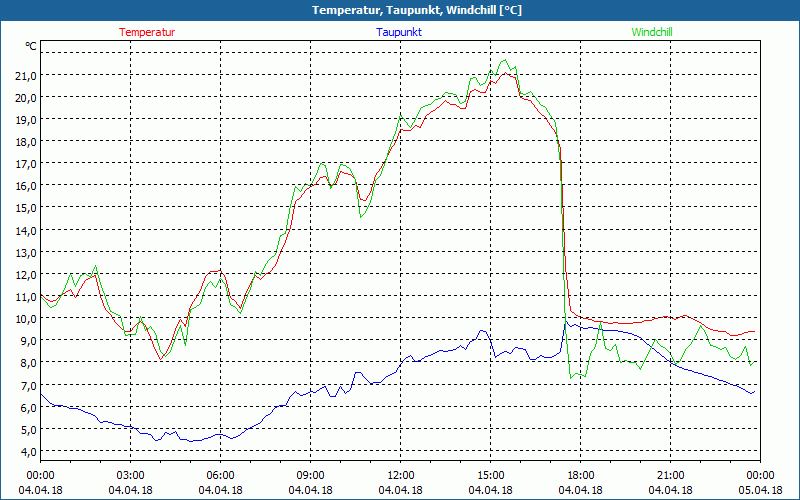Viewport: 800px width, 500px height.
Task: Click the 20,0 y-axis value
Action: click(27, 97)
